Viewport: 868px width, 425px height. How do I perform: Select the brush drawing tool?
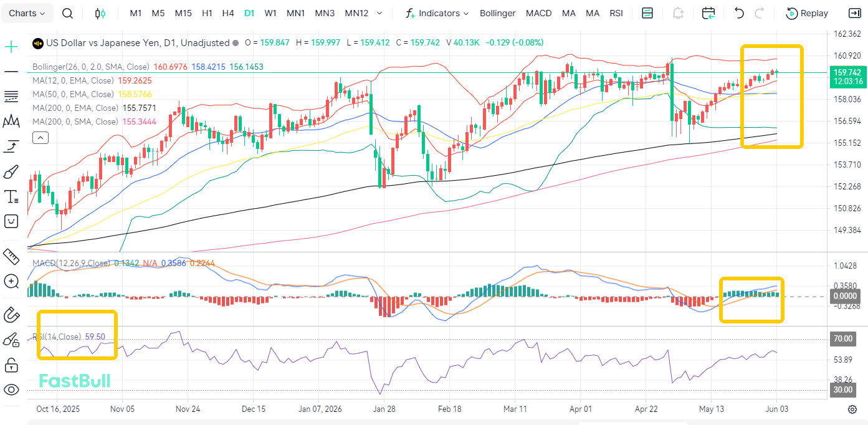tap(11, 171)
